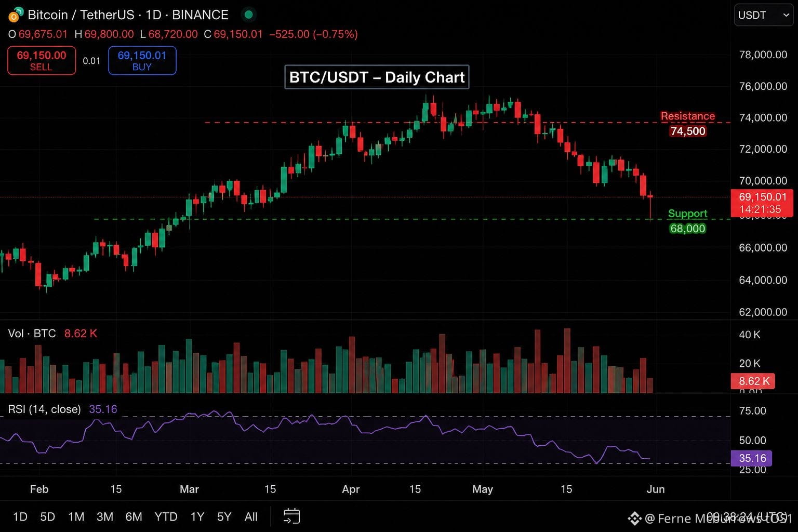Click the change value −525.00 (−0.75%)
This screenshot has width=798, height=532.
pos(314,34)
